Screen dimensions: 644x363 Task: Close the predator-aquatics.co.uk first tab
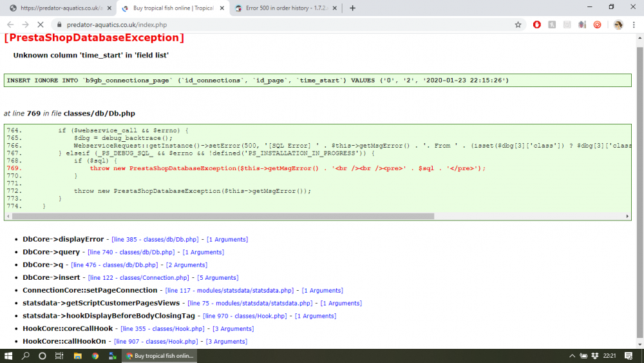109,8
